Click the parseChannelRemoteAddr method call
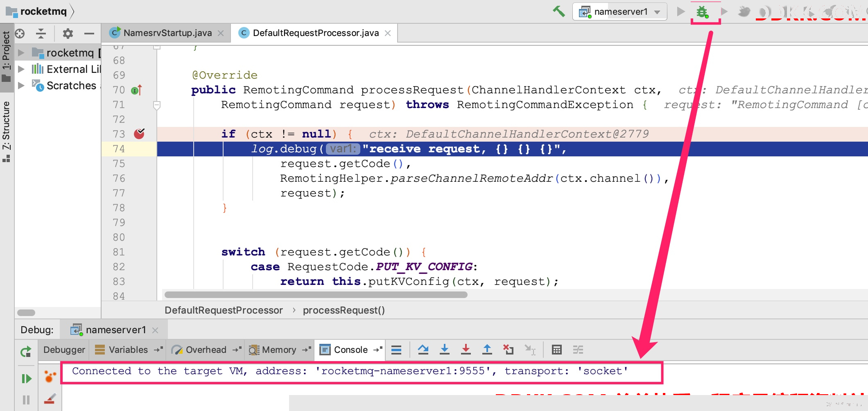Viewport: 868px width, 411px height. (x=472, y=178)
